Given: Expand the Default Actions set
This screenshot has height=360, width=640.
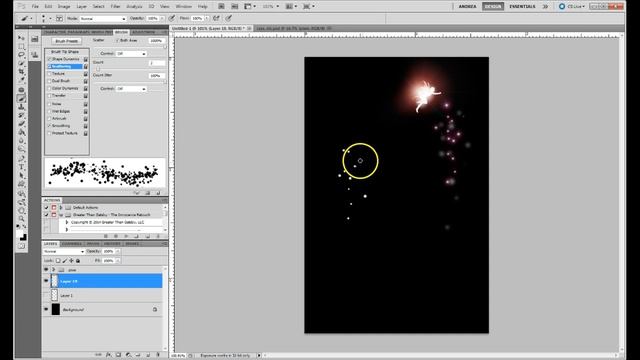Looking at the screenshot, I should (61, 207).
